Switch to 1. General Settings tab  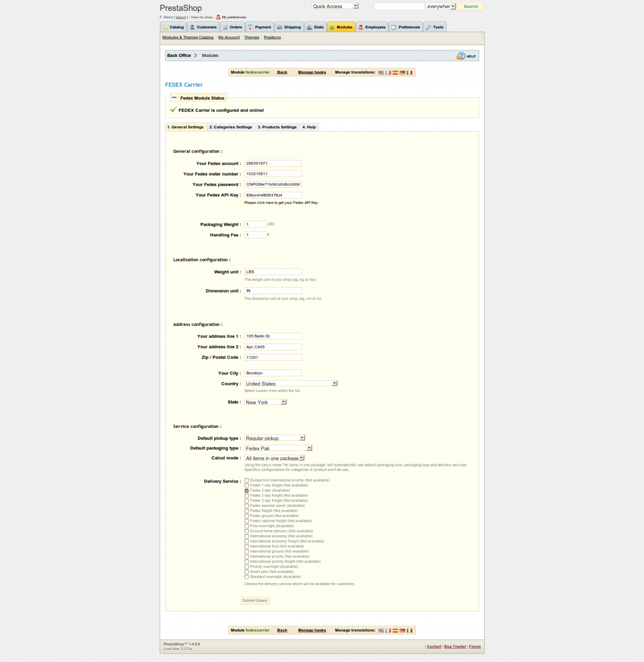[x=186, y=127]
